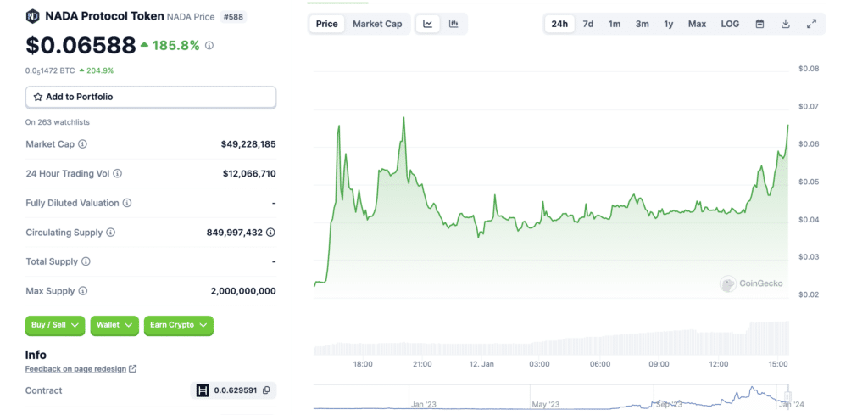Image resolution: width=868 pixels, height=415 pixels.
Task: Click the $49,228,185 market cap value
Action: tap(248, 144)
